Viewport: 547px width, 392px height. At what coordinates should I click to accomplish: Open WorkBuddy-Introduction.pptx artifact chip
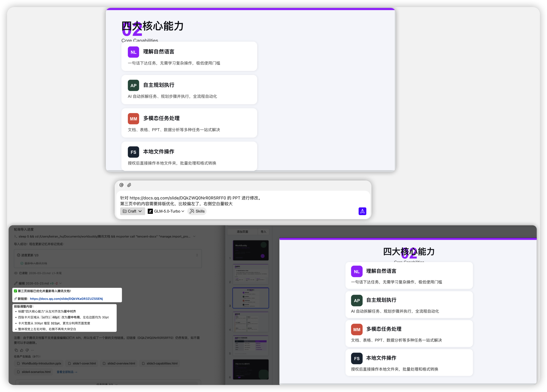click(x=39, y=363)
